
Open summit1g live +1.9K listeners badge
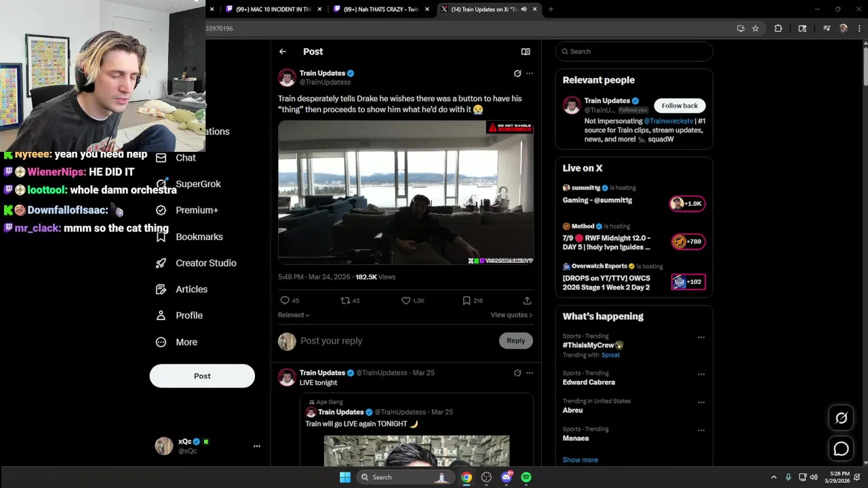(688, 203)
